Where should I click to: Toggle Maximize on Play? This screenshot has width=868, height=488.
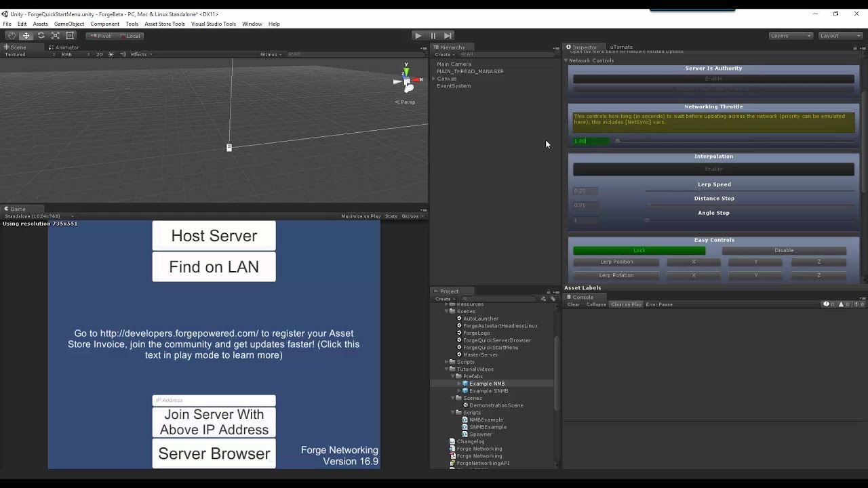[361, 216]
